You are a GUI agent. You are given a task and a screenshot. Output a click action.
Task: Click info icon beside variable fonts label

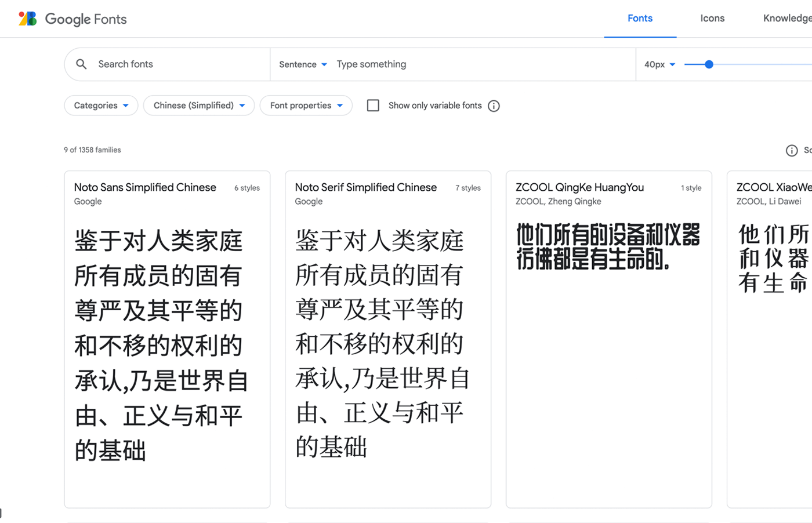(x=494, y=106)
